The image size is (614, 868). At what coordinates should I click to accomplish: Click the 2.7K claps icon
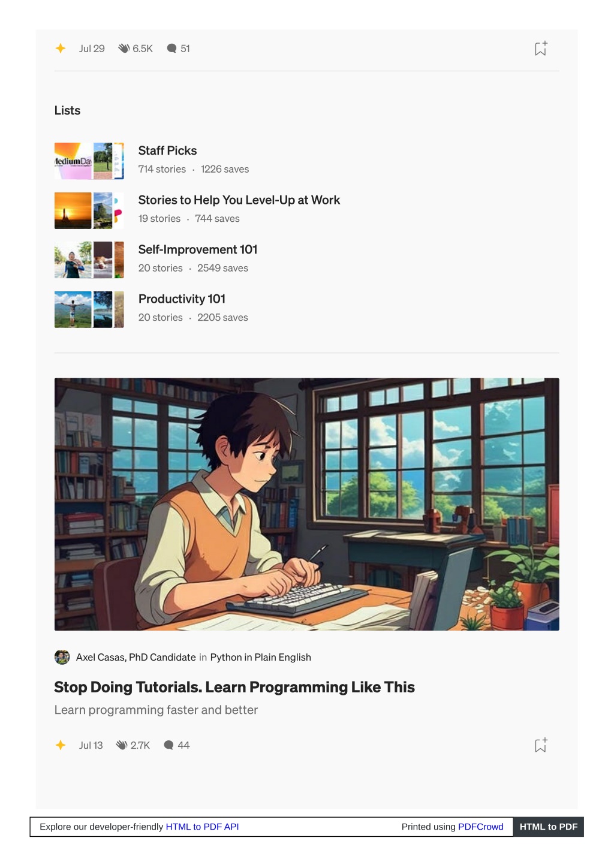(x=122, y=745)
